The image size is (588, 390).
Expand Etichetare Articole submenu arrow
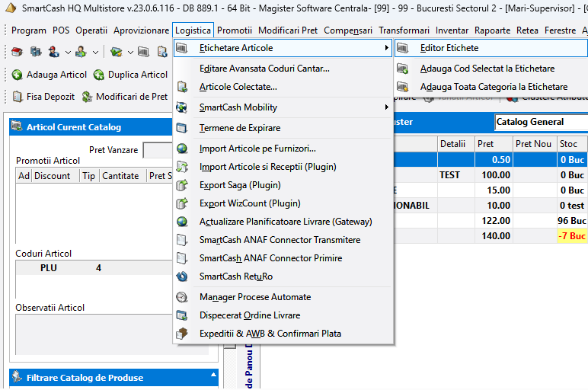coord(386,48)
